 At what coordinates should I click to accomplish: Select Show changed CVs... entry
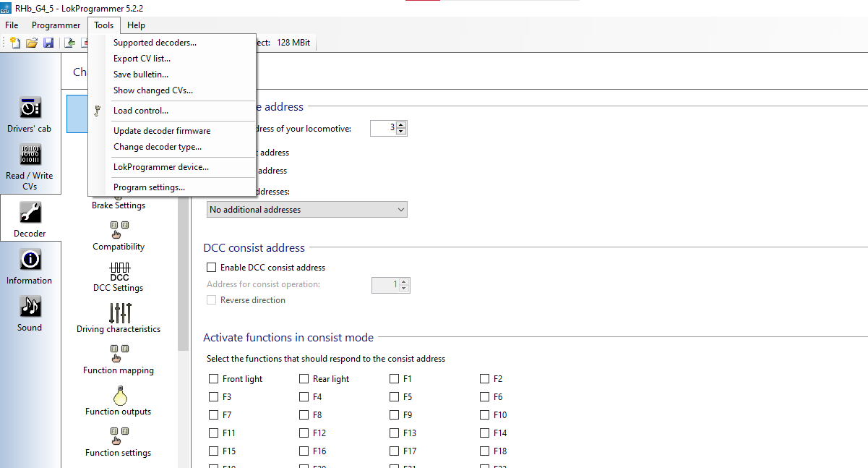click(172, 90)
